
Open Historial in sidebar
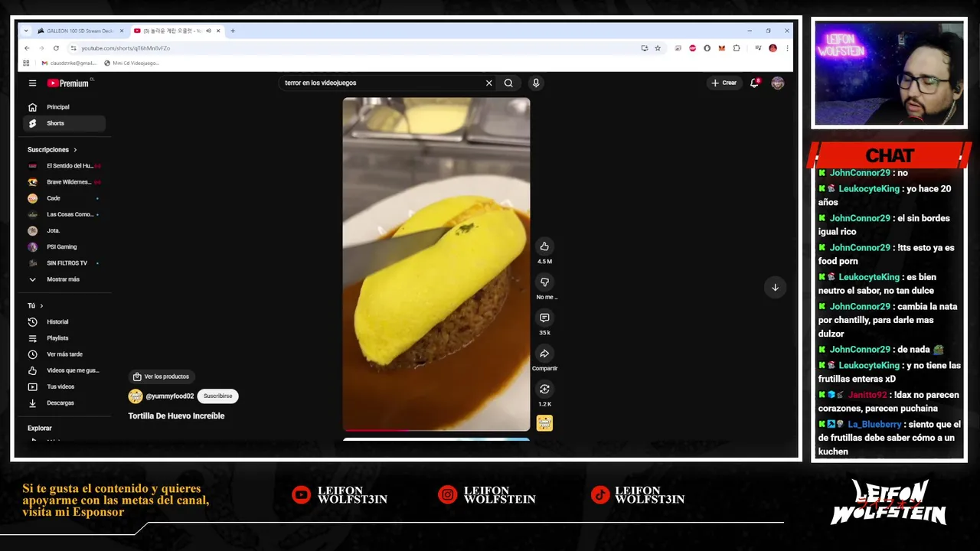coord(65,322)
